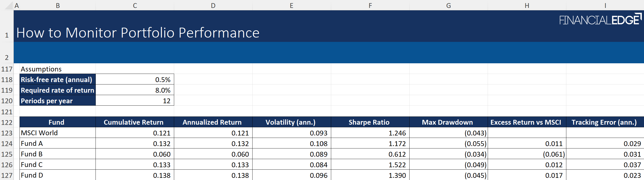This screenshot has width=644, height=180.
Task: Select row 118 header
Action: click(7, 80)
